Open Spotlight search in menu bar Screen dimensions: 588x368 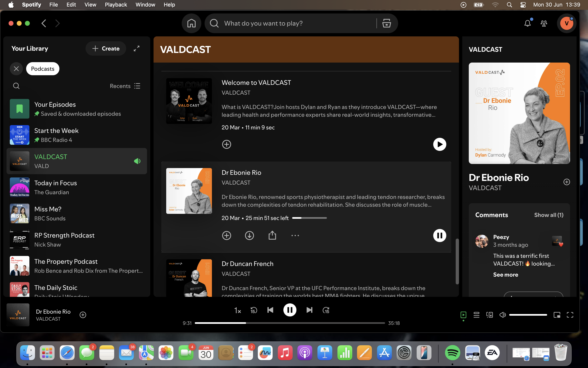click(510, 5)
